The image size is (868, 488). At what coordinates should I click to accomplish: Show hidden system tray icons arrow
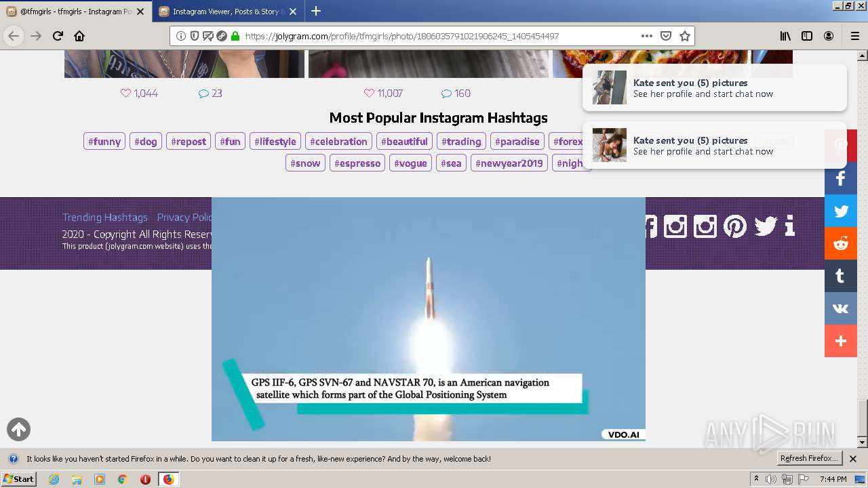[756, 479]
